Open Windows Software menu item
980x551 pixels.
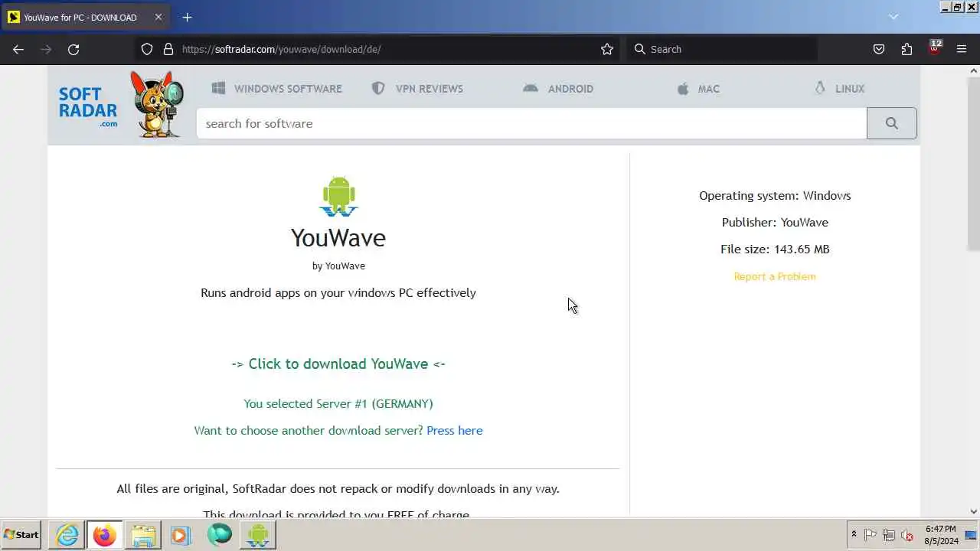coord(276,89)
